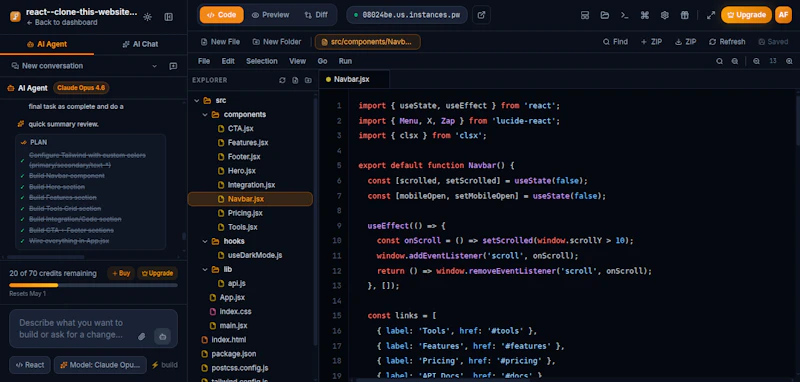Zoom in the editor font size
The width and height of the screenshot is (800, 382).
(x=789, y=61)
